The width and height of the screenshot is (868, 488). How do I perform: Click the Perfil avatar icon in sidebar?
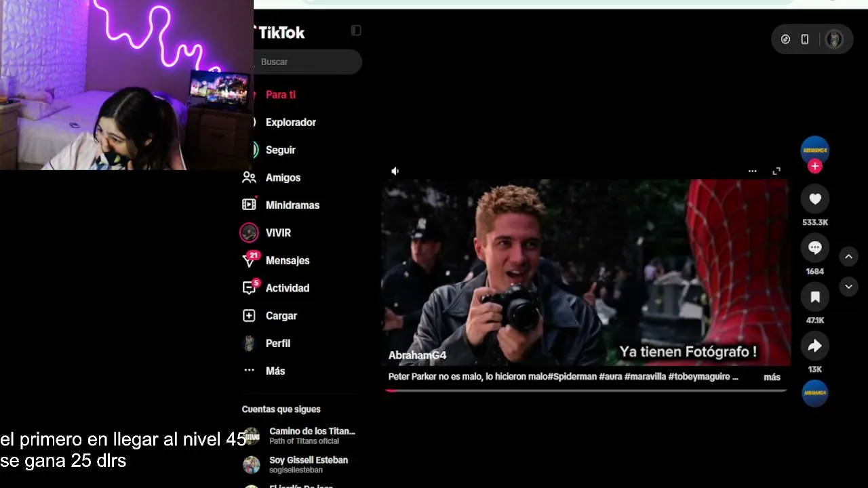tap(249, 343)
